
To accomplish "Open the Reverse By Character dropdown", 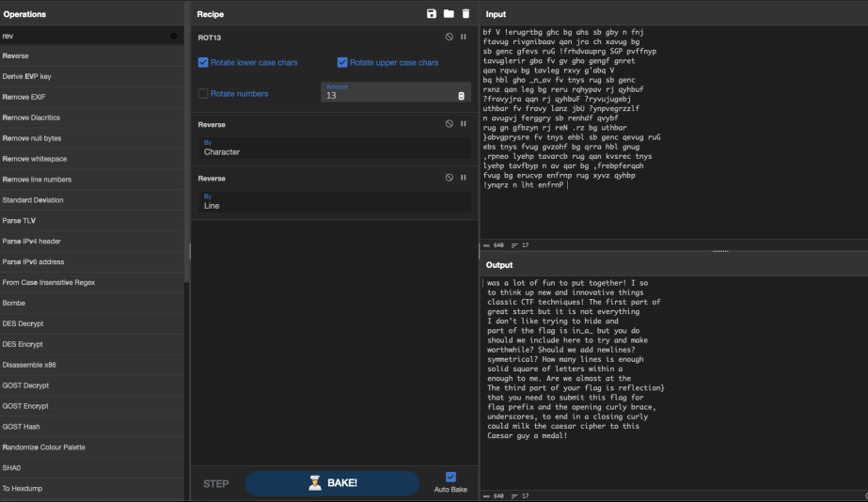I will point(335,151).
